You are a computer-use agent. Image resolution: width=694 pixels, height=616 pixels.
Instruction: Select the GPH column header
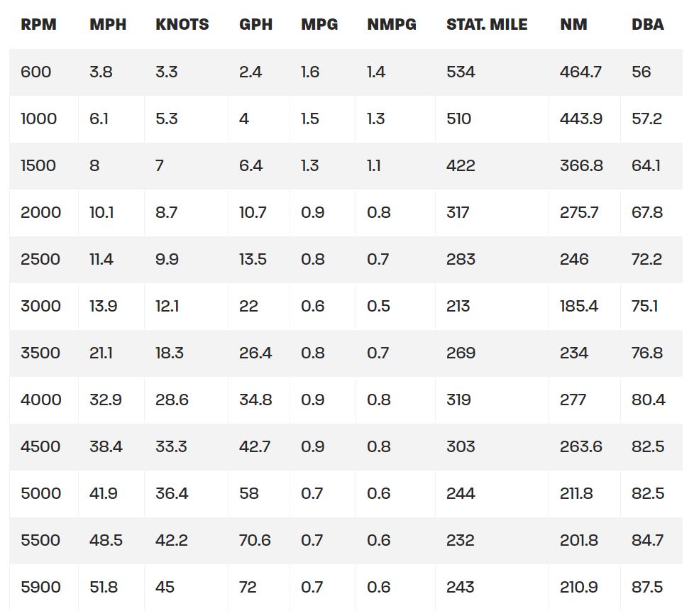coord(255,25)
